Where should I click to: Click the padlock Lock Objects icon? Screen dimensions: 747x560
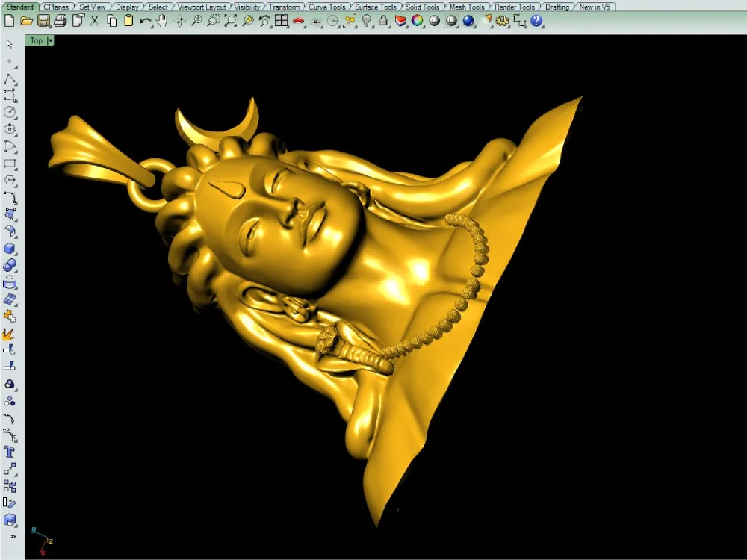pos(383,21)
